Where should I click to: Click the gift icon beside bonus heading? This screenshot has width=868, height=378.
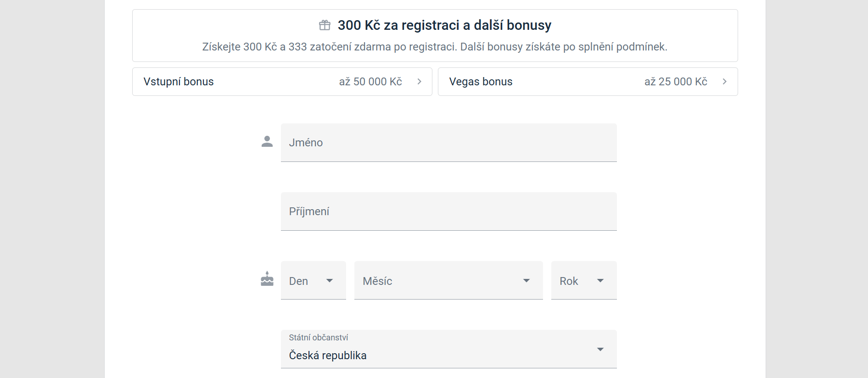[325, 25]
